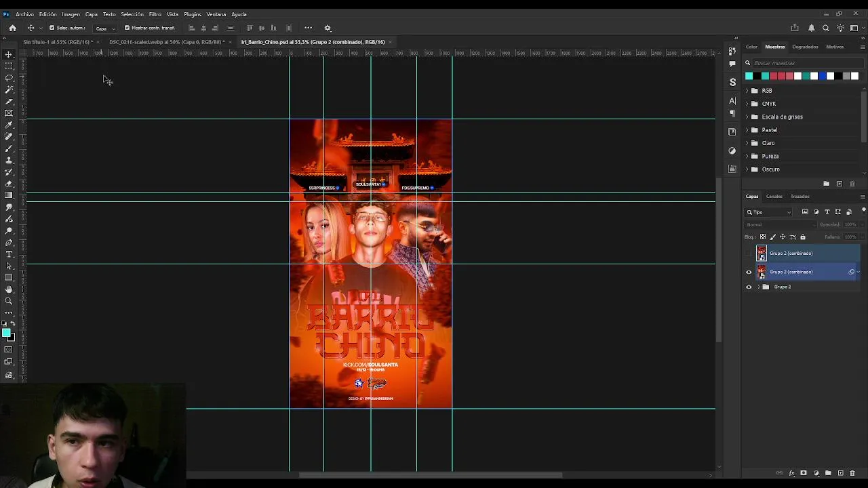Expand the Pastel swatch group

pyautogui.click(x=747, y=129)
